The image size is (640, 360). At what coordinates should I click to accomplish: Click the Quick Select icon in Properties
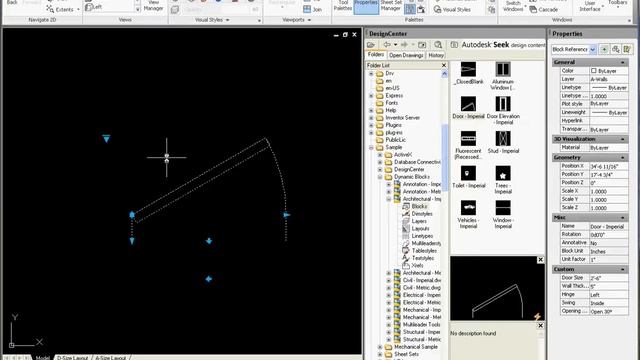click(x=627, y=49)
